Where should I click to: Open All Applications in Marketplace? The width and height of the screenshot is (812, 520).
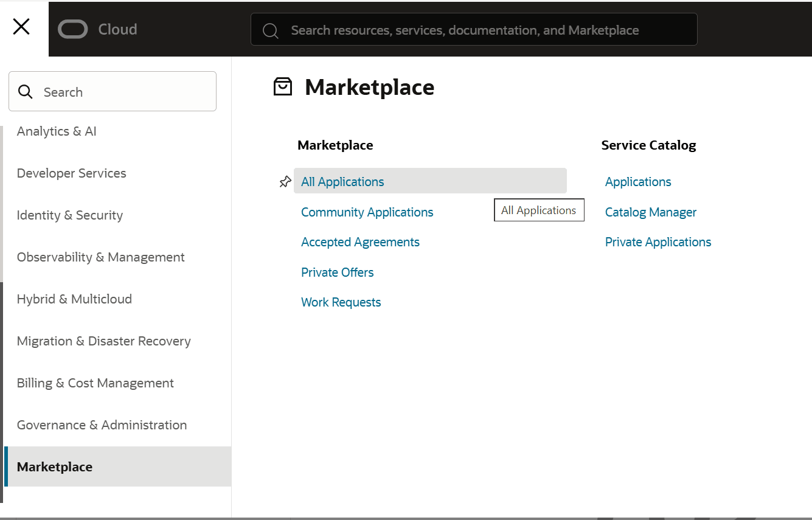[342, 182]
